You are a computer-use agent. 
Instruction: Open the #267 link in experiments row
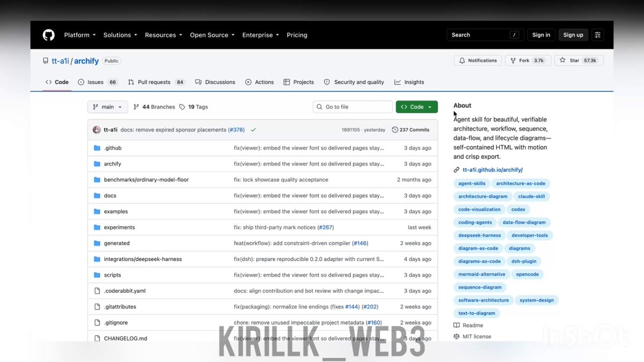pyautogui.click(x=326, y=227)
